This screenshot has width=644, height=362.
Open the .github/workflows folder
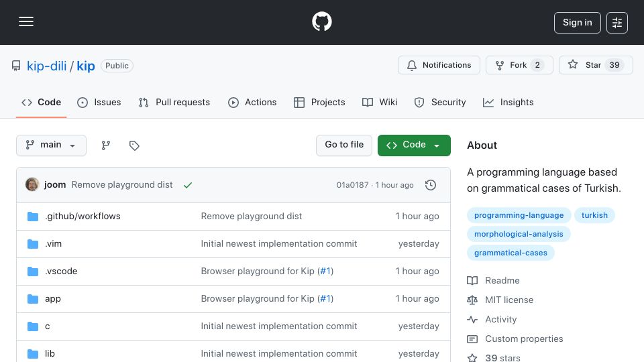pyautogui.click(x=83, y=217)
